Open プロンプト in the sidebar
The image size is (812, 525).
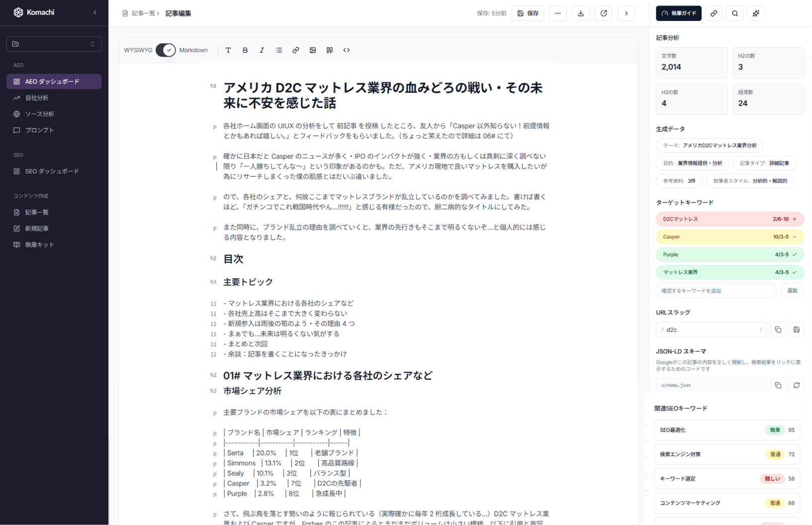(54, 130)
